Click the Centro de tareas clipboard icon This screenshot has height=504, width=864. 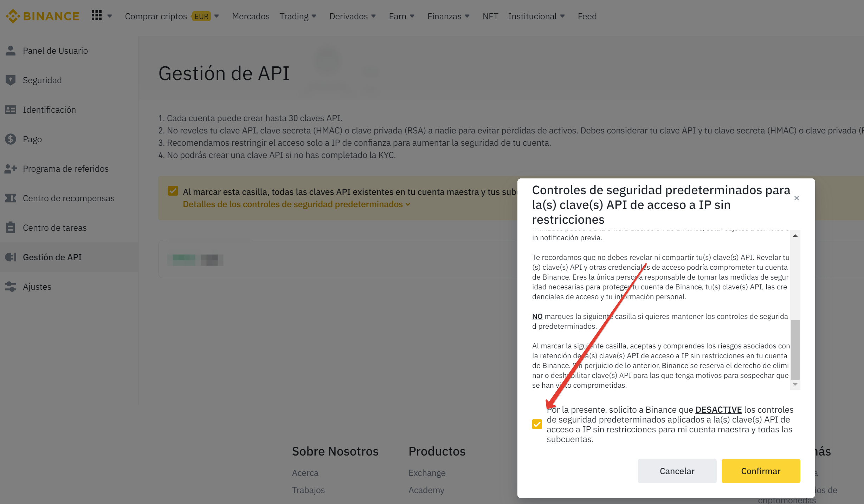click(11, 228)
